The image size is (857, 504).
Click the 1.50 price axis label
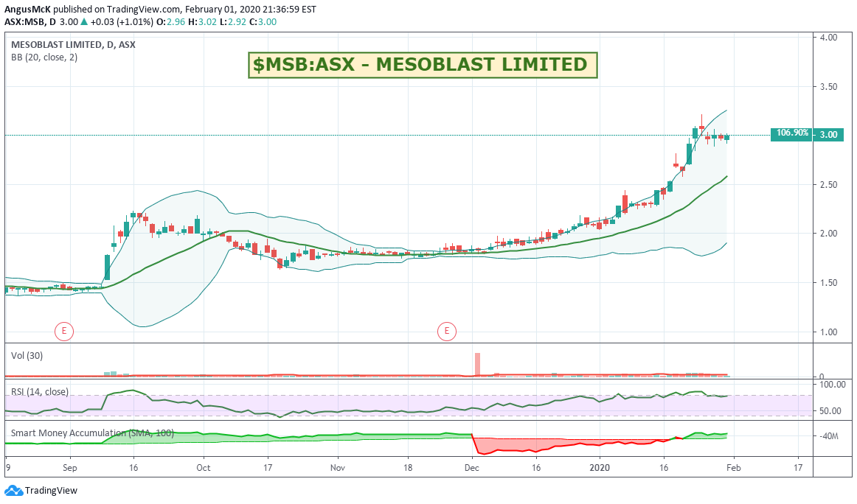[828, 282]
